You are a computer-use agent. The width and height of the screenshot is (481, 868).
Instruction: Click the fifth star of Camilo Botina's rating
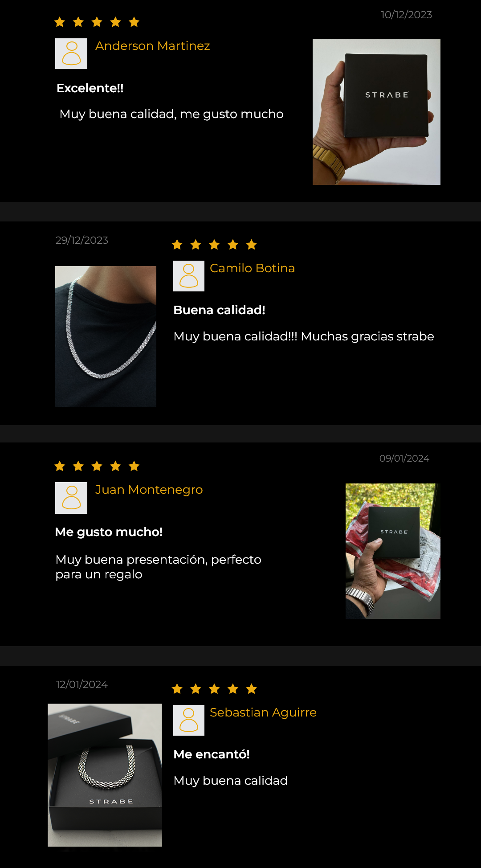(252, 244)
